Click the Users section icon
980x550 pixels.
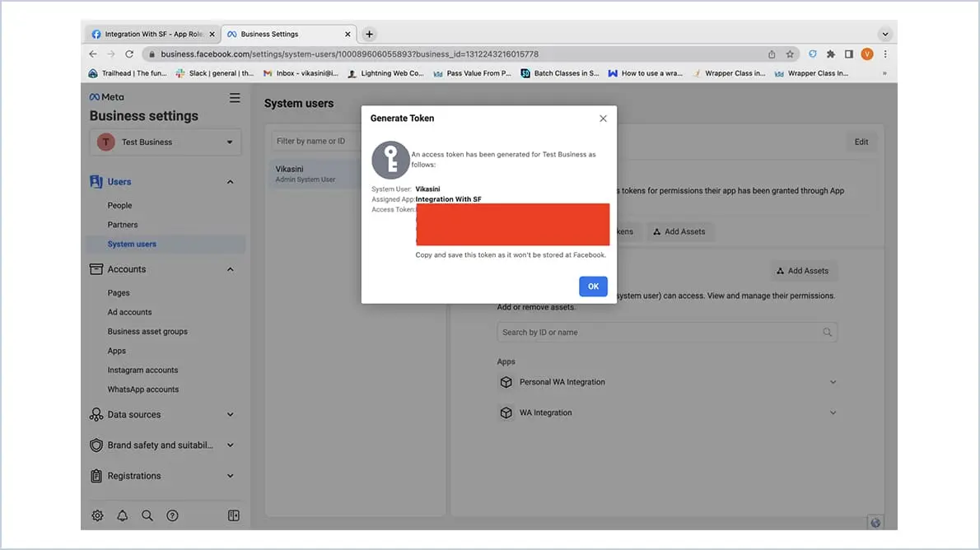96,182
